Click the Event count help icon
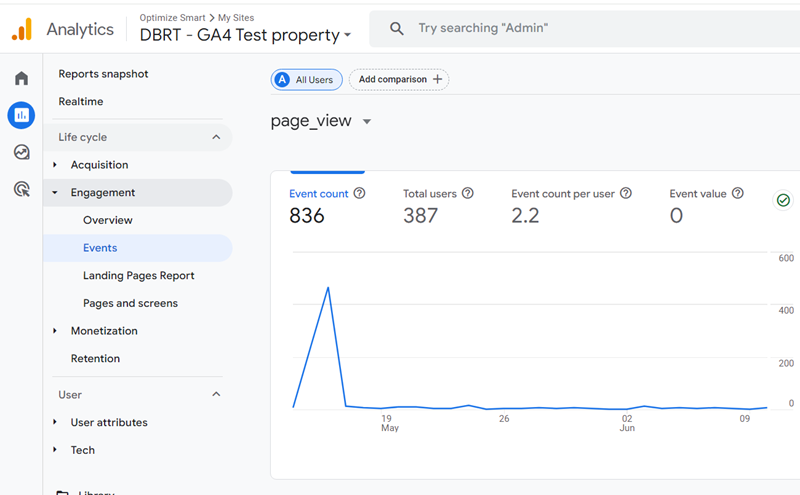Viewport: 800px width, 495px height. coord(360,193)
